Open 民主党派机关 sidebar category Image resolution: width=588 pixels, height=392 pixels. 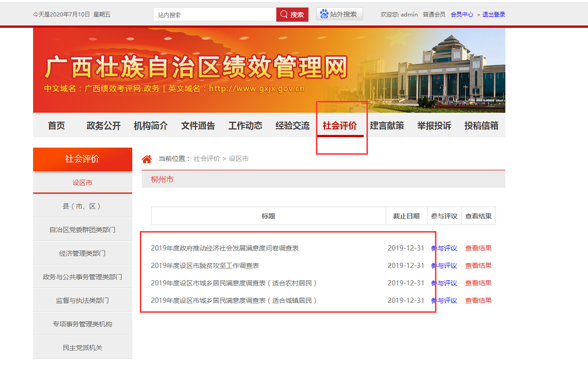pyautogui.click(x=83, y=348)
